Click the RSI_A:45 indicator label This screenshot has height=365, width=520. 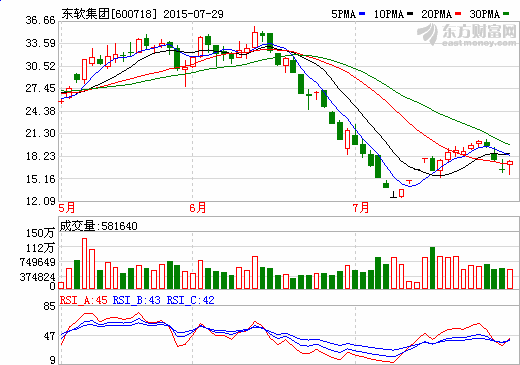point(84,300)
